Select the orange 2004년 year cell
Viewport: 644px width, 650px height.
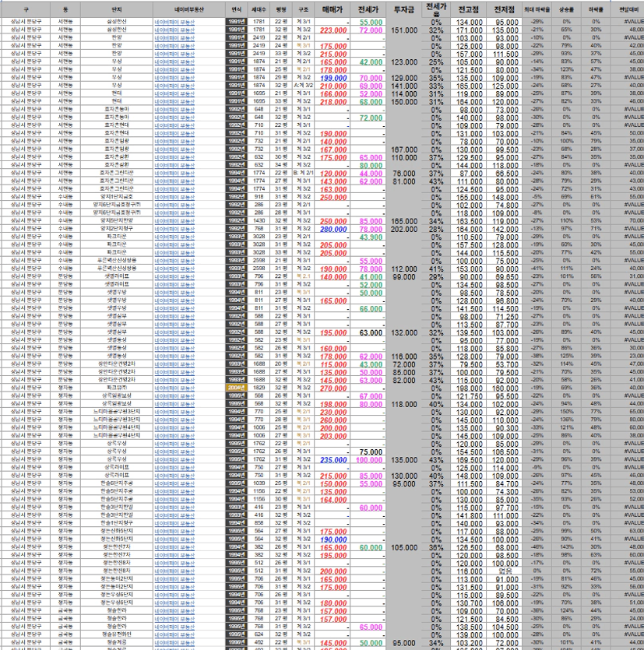(x=237, y=388)
